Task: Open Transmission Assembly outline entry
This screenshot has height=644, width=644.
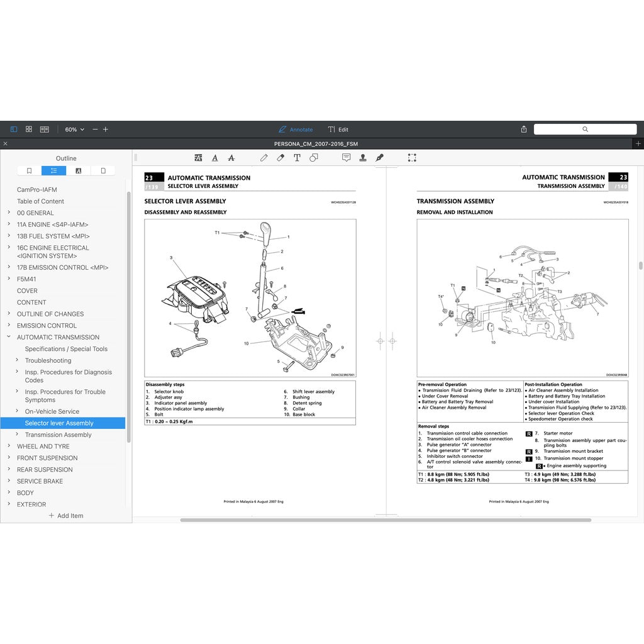Action: pos(58,435)
